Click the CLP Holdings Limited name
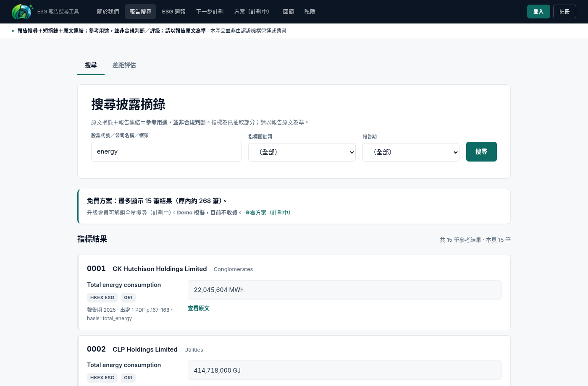The width and height of the screenshot is (588, 386). pyautogui.click(x=145, y=349)
